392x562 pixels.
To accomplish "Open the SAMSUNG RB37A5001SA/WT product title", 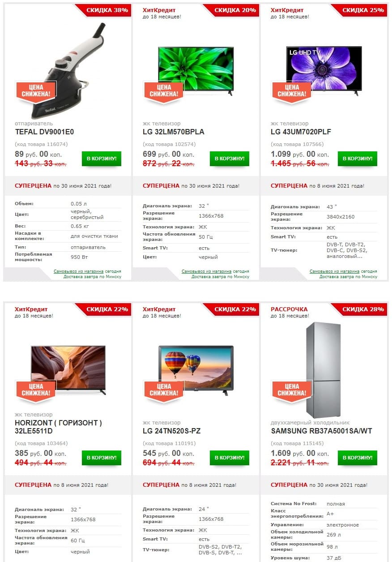I will (x=322, y=431).
